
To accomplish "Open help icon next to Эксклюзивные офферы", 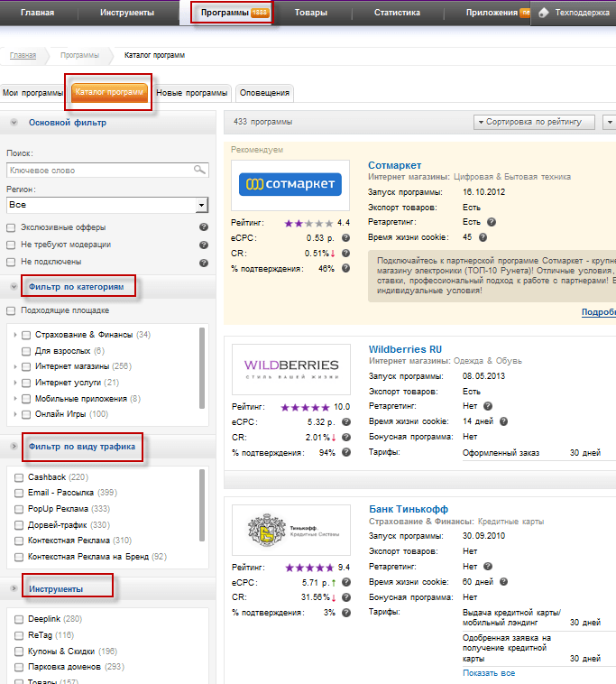I will pyautogui.click(x=204, y=227).
